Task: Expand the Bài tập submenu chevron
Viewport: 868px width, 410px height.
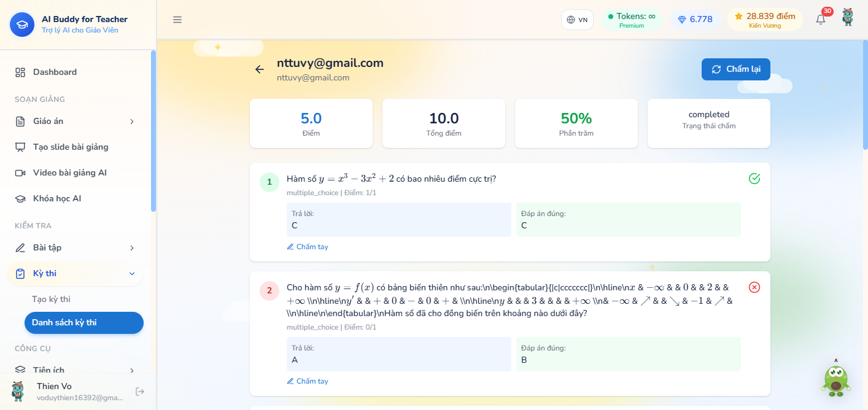Action: (x=132, y=248)
